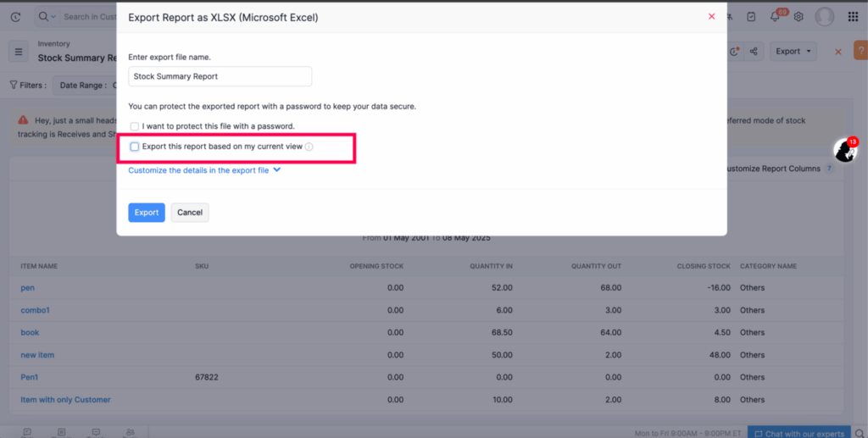
Task: Open the orange help question tab
Action: 861,51
